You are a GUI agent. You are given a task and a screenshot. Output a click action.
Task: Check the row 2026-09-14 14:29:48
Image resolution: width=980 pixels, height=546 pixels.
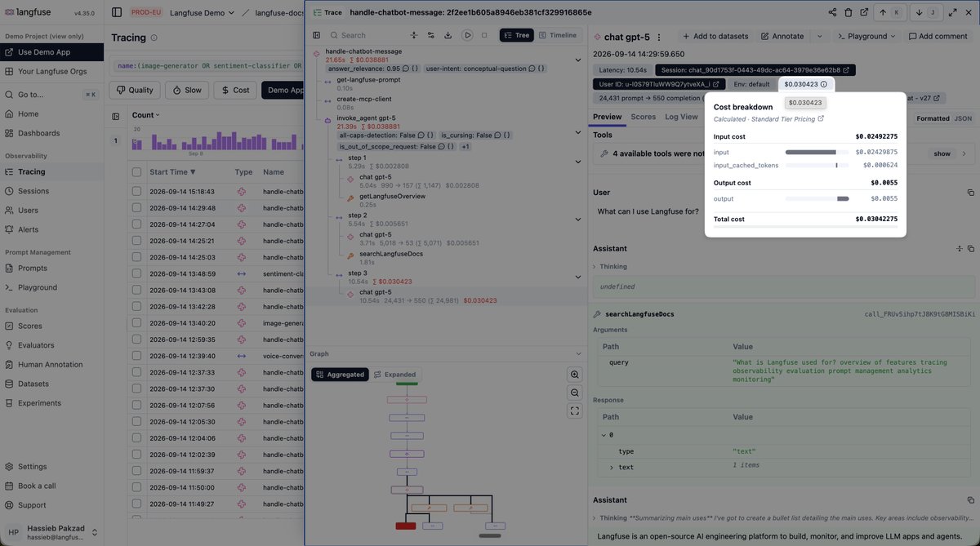[x=136, y=208]
